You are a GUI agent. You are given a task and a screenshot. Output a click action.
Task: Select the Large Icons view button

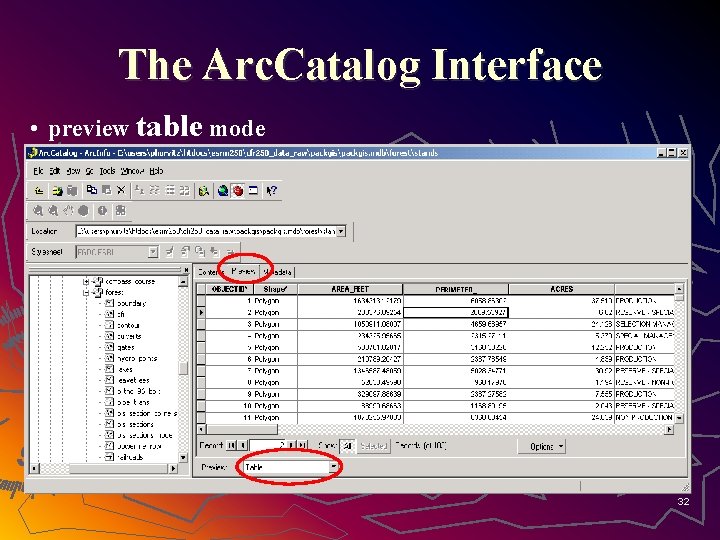140,190
